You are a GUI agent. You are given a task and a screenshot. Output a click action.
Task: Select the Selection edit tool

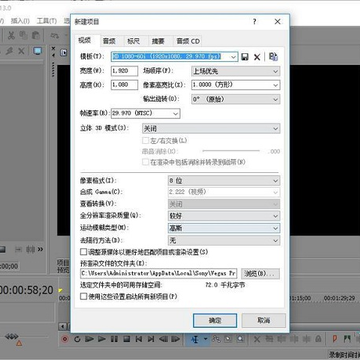coord(228,339)
